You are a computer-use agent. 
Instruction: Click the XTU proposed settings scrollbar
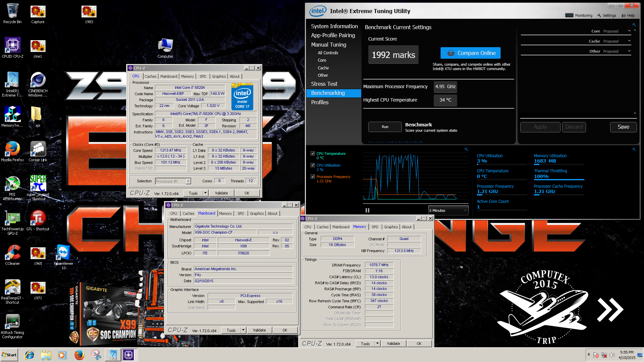pos(635,71)
